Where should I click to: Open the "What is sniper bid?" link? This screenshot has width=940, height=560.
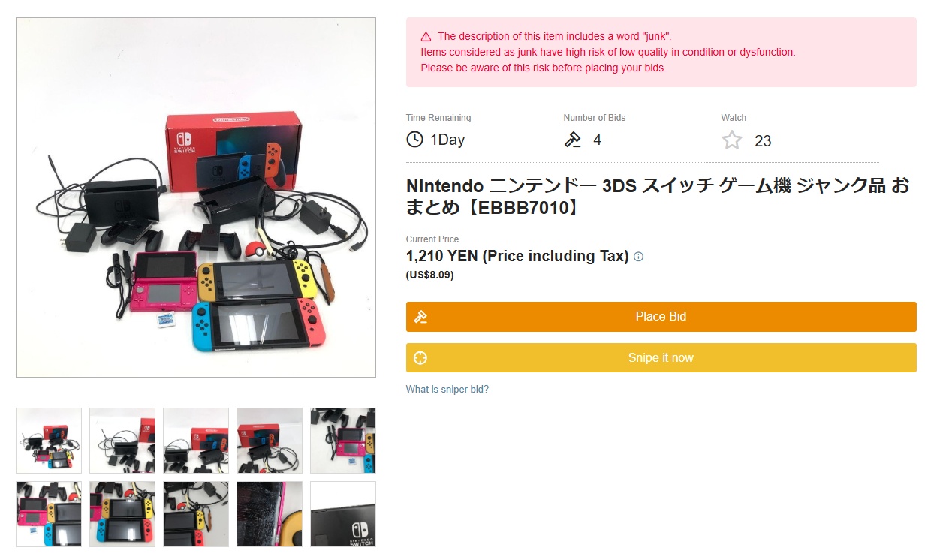point(447,390)
